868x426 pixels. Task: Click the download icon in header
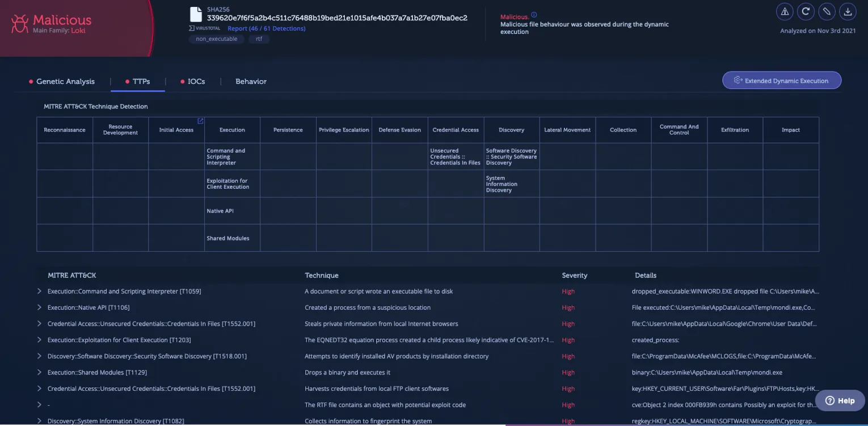(848, 11)
